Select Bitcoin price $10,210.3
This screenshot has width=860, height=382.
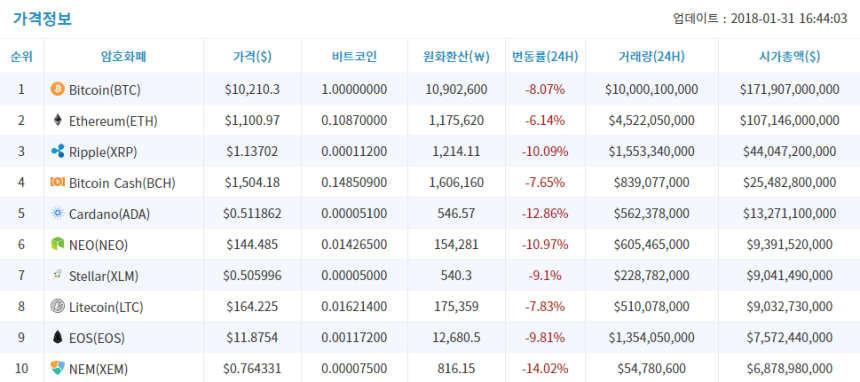(252, 89)
